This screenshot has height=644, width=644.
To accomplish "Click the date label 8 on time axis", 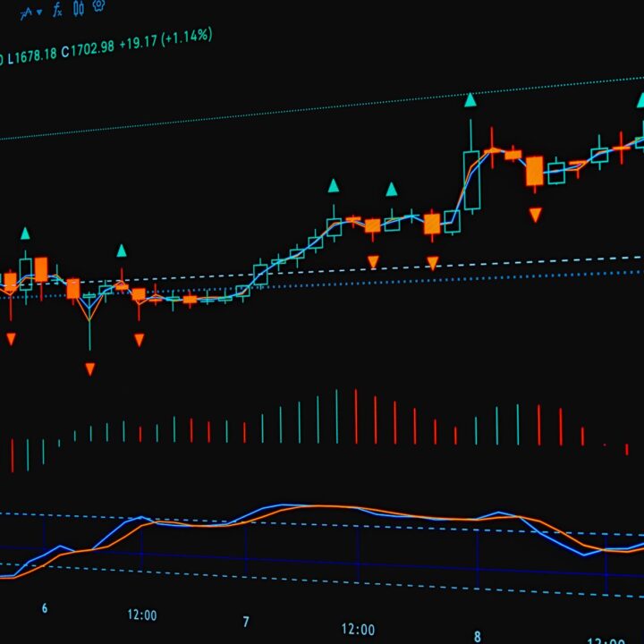I will [478, 637].
